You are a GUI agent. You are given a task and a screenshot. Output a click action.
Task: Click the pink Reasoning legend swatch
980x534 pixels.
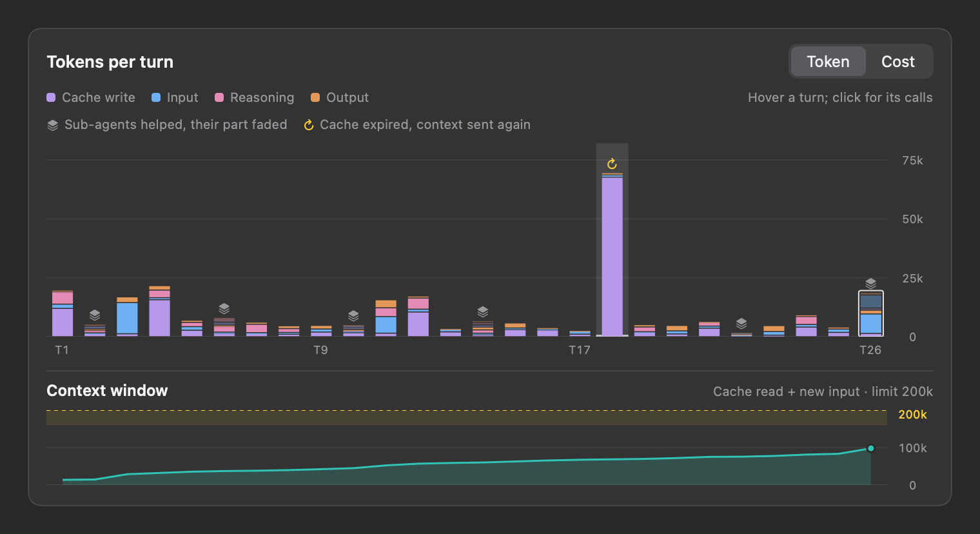[219, 97]
